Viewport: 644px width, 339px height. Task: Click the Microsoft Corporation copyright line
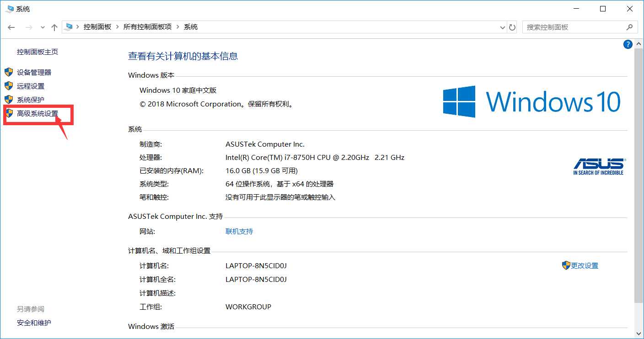click(x=216, y=104)
